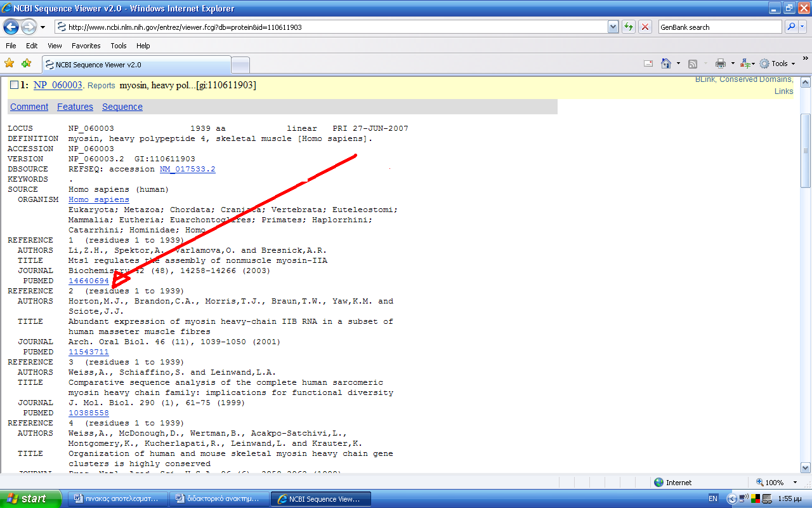Image resolution: width=812 pixels, height=508 pixels.
Task: Refresh the page with green arrows icon
Action: tap(628, 27)
